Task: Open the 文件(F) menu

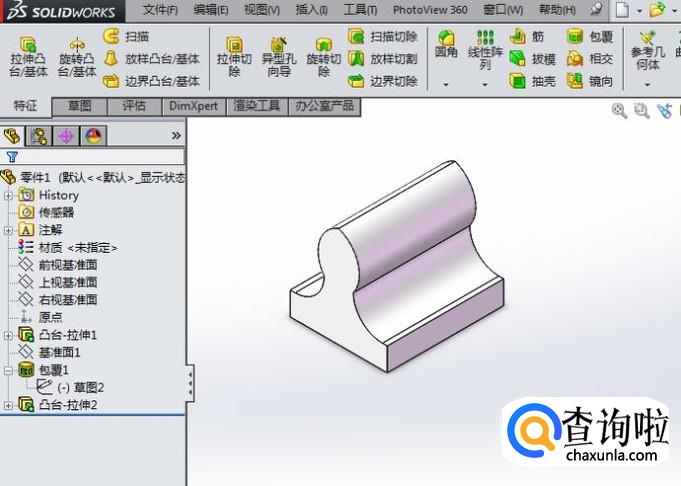Action: pos(160,10)
